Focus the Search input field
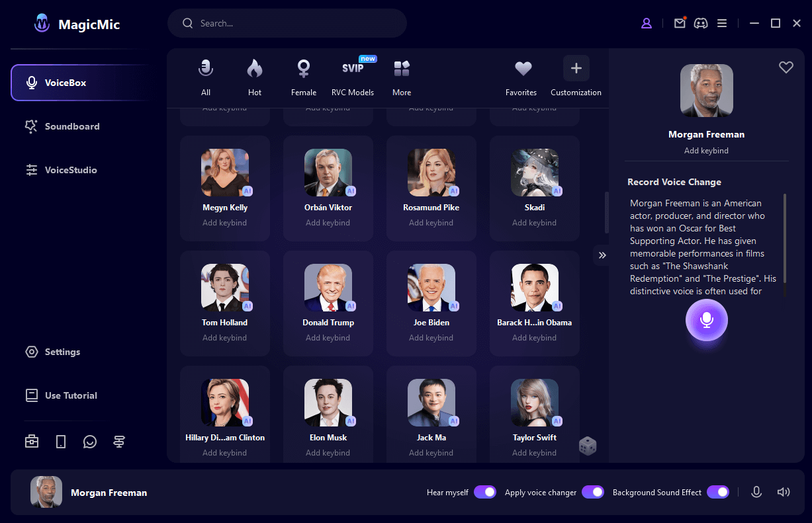 click(x=287, y=23)
